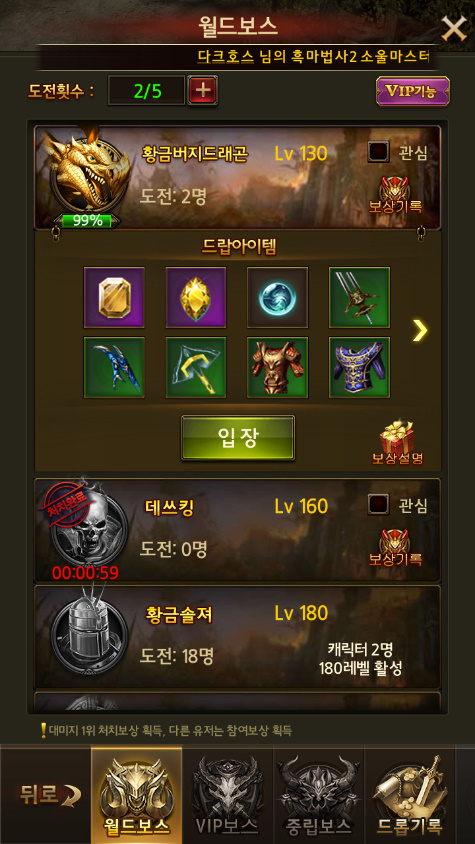Select the teal orb drop item

click(x=277, y=297)
